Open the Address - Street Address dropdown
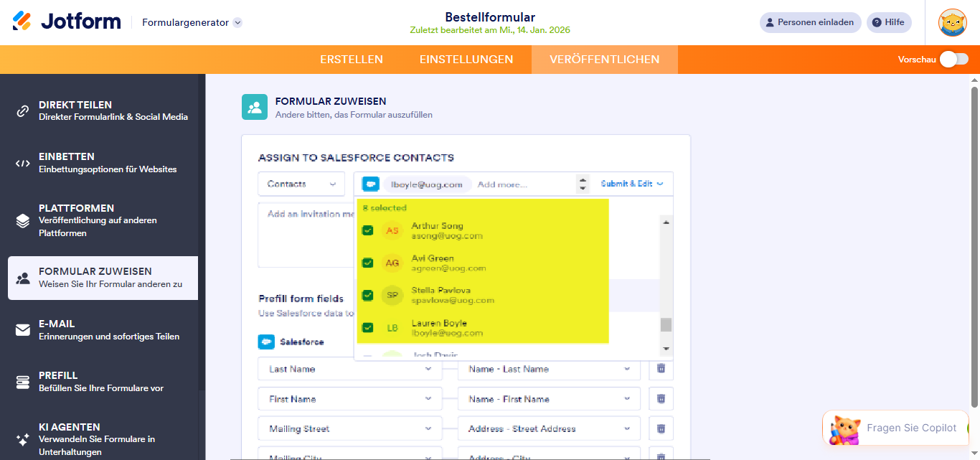980x460 pixels. point(549,429)
